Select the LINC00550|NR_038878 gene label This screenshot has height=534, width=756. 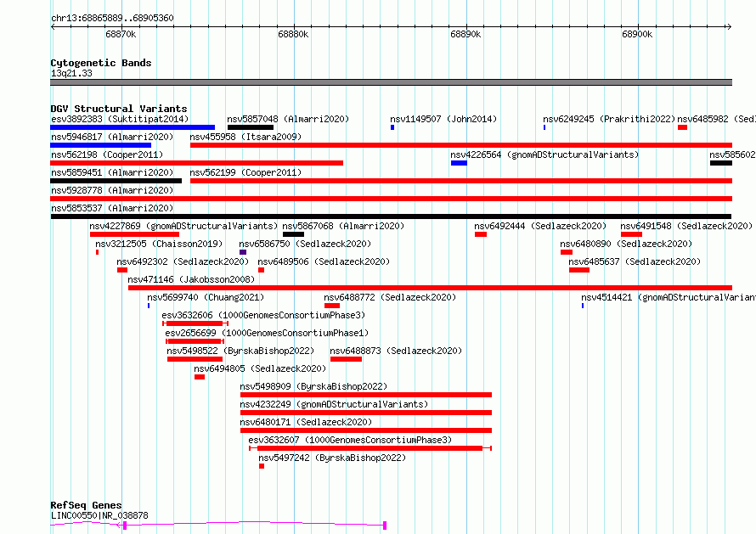(99, 515)
